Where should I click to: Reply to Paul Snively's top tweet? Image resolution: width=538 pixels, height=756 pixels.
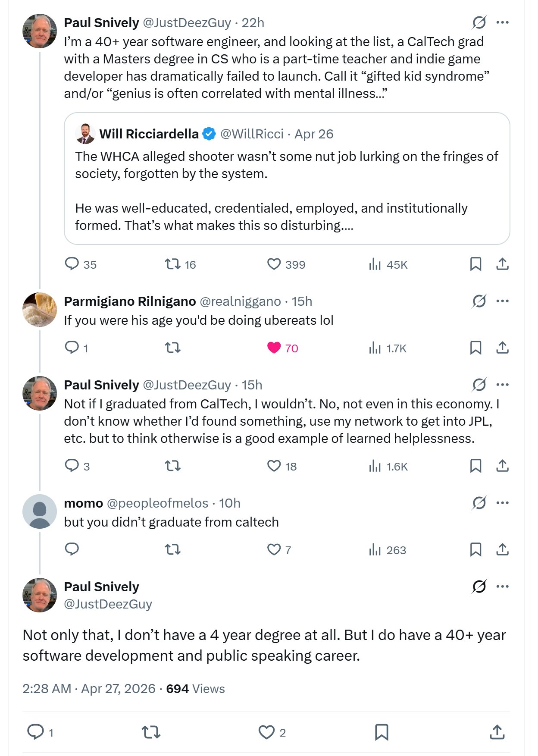coord(72,264)
